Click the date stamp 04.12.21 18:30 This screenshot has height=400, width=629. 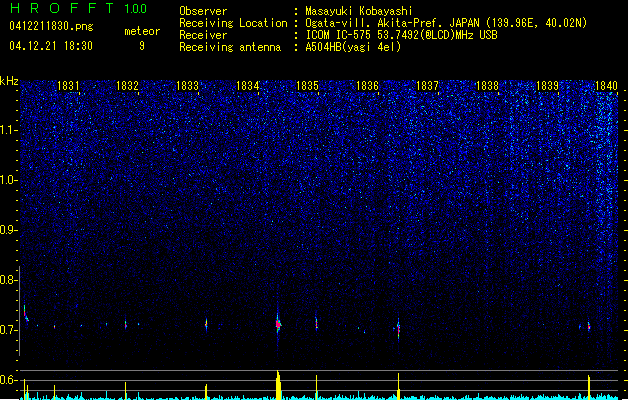point(51,46)
